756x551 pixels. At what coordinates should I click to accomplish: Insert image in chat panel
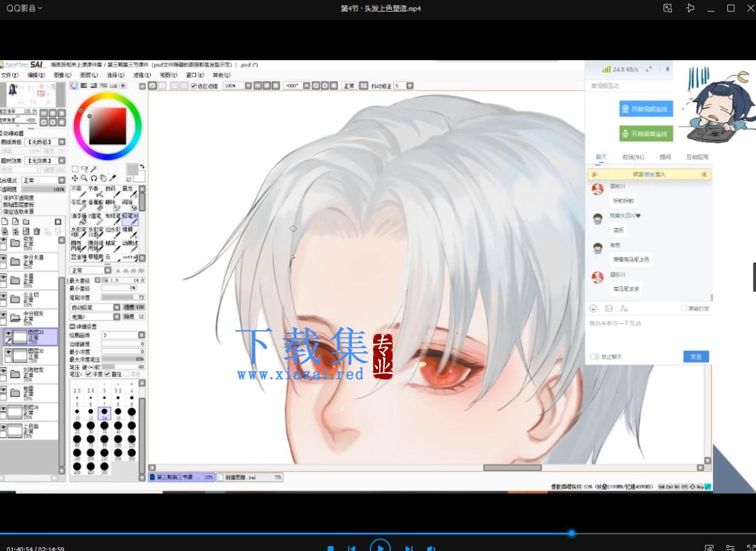coord(609,309)
